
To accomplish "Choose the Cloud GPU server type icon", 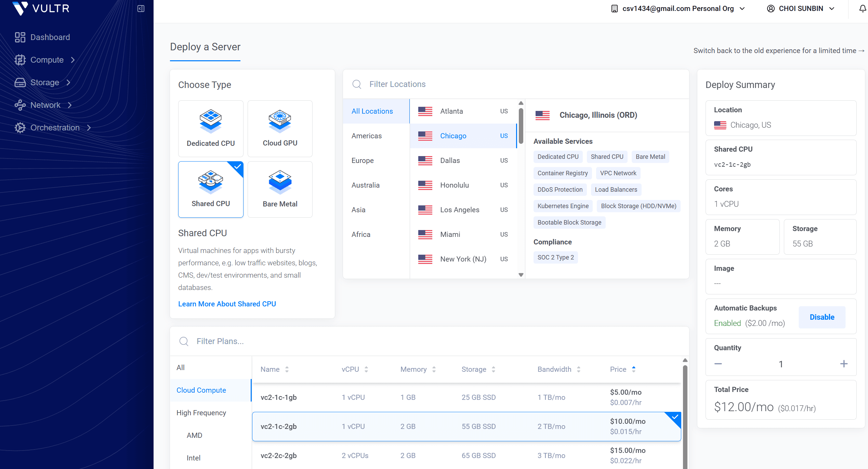I will click(280, 121).
